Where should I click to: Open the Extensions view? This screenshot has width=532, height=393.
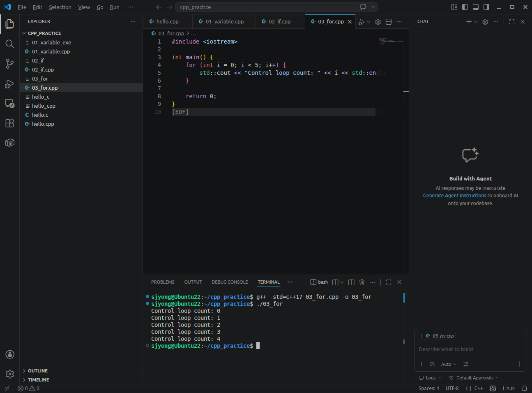point(10,123)
